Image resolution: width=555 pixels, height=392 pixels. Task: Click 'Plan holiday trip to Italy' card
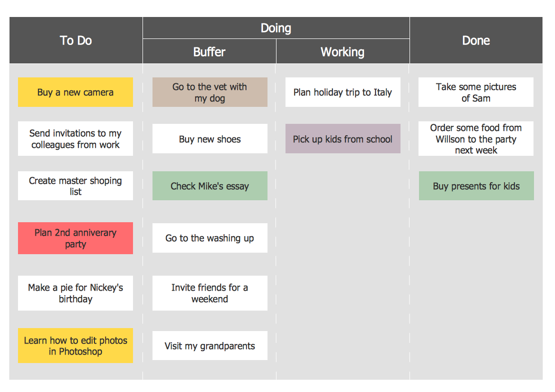tap(343, 92)
